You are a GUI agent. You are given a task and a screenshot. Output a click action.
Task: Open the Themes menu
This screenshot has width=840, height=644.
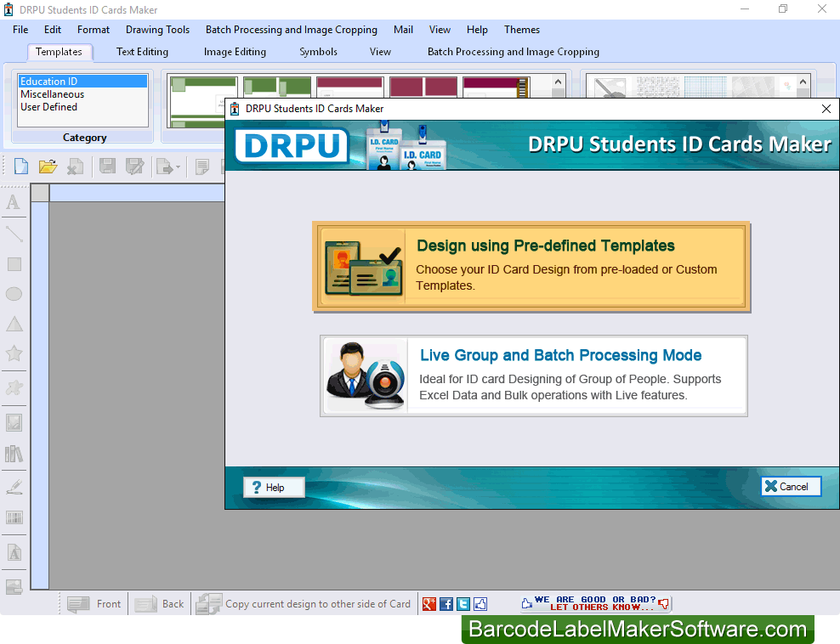click(522, 30)
